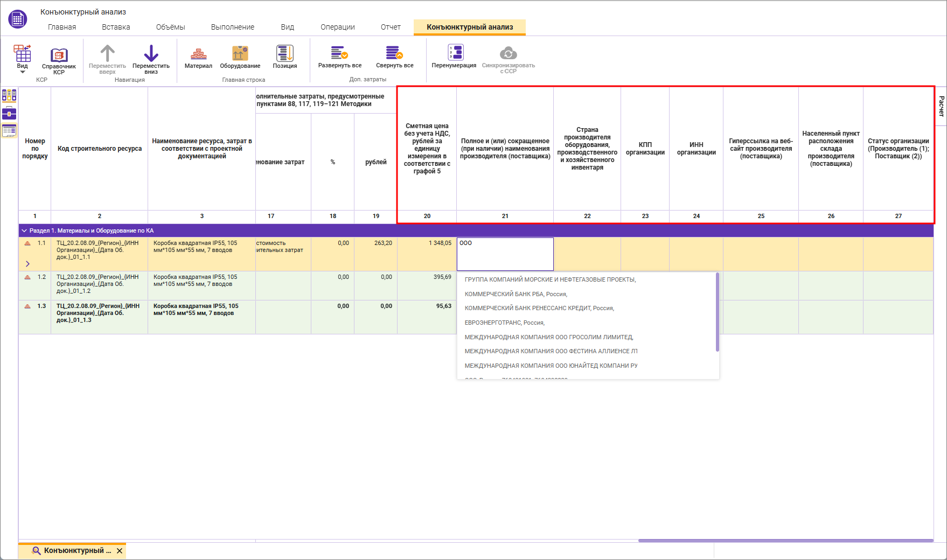Click the briefcase icon in left sidebar
The image size is (947, 560).
(x=9, y=113)
